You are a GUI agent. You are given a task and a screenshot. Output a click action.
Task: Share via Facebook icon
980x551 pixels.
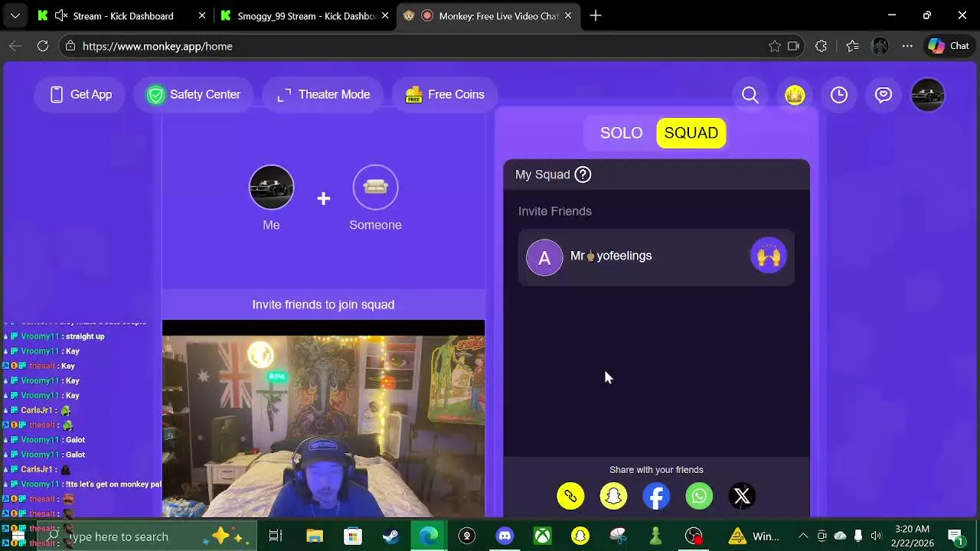[x=656, y=497]
